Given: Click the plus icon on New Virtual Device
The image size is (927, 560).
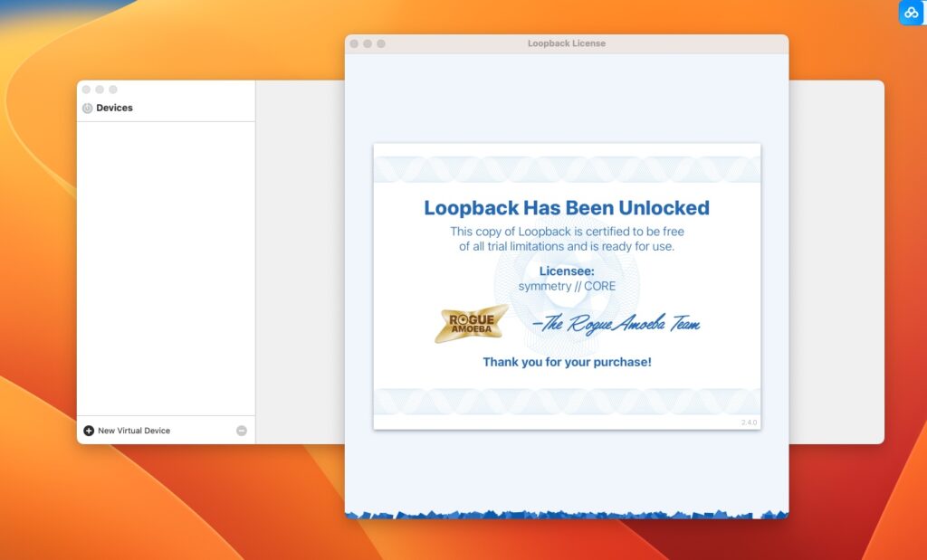Looking at the screenshot, I should click(x=87, y=431).
